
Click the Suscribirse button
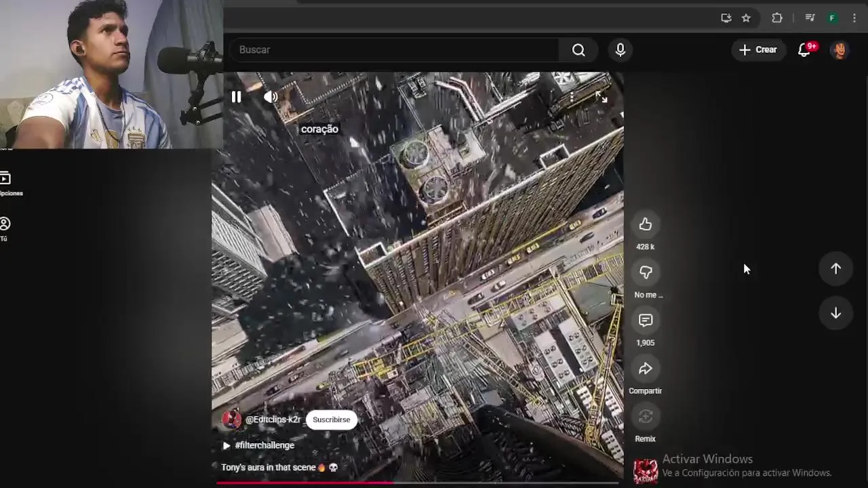332,420
